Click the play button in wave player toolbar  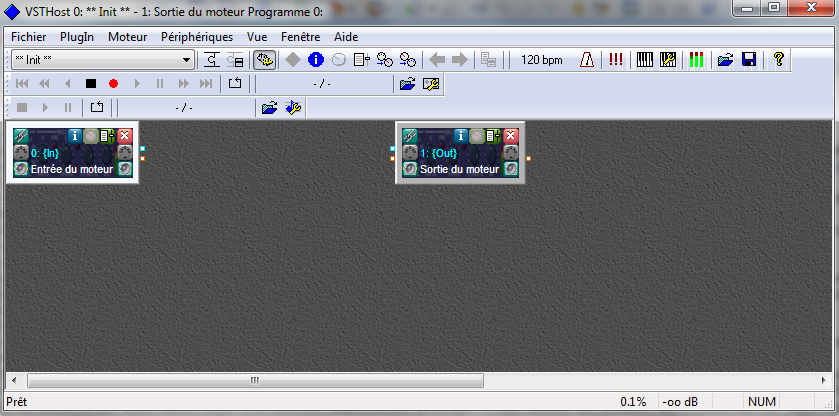pyautogui.click(x=45, y=108)
